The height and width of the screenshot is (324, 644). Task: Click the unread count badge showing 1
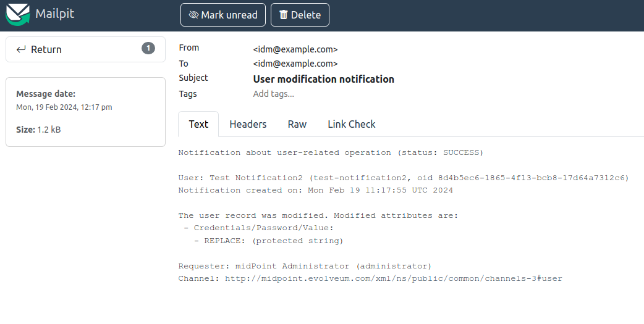148,48
